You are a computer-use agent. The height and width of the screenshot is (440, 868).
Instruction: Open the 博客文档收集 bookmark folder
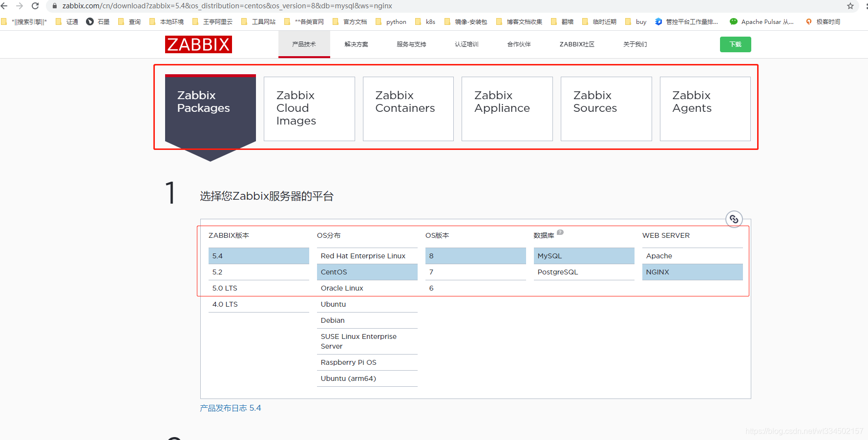point(519,21)
